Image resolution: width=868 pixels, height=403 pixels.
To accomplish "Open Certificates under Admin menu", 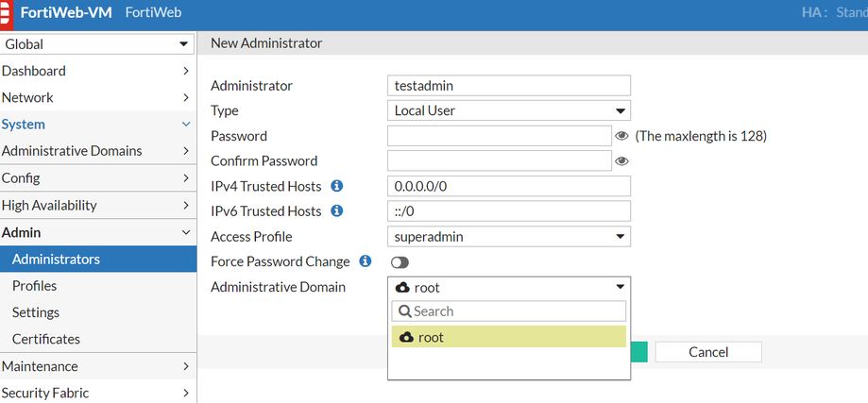I will [x=46, y=339].
